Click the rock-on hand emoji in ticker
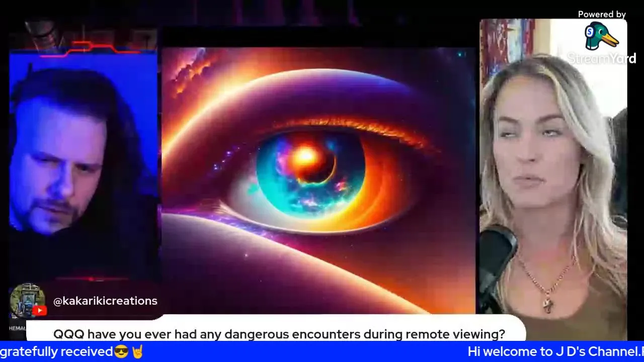Viewport: 644px width, 362px height. click(137, 351)
